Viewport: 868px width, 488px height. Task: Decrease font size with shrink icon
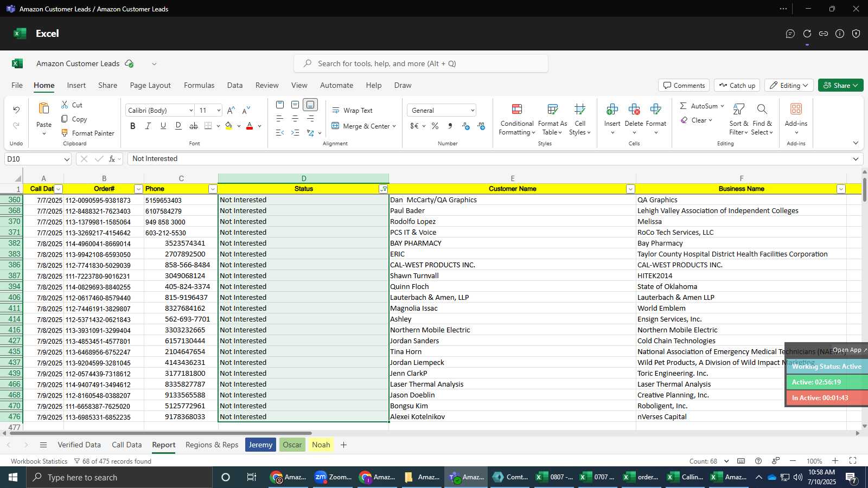(246, 110)
